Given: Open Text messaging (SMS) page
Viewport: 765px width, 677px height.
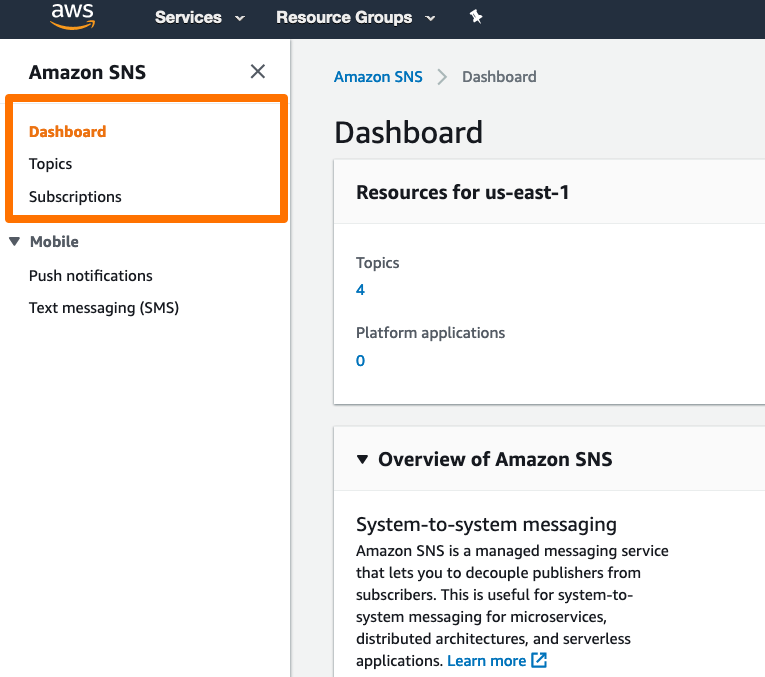Looking at the screenshot, I should pyautogui.click(x=104, y=308).
